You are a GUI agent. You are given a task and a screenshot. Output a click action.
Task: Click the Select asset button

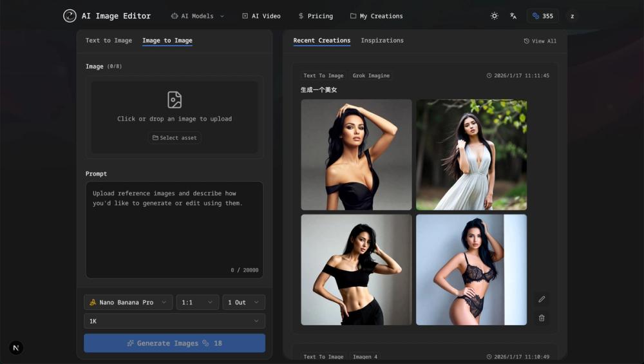point(175,138)
